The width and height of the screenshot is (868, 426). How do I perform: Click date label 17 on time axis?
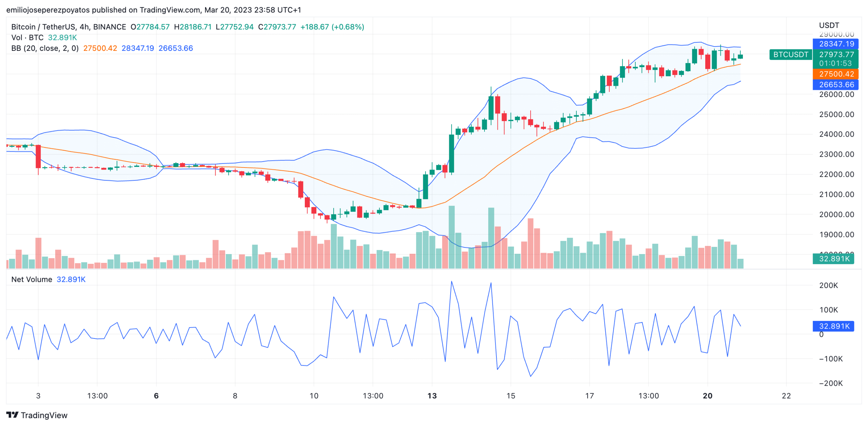pyautogui.click(x=590, y=395)
